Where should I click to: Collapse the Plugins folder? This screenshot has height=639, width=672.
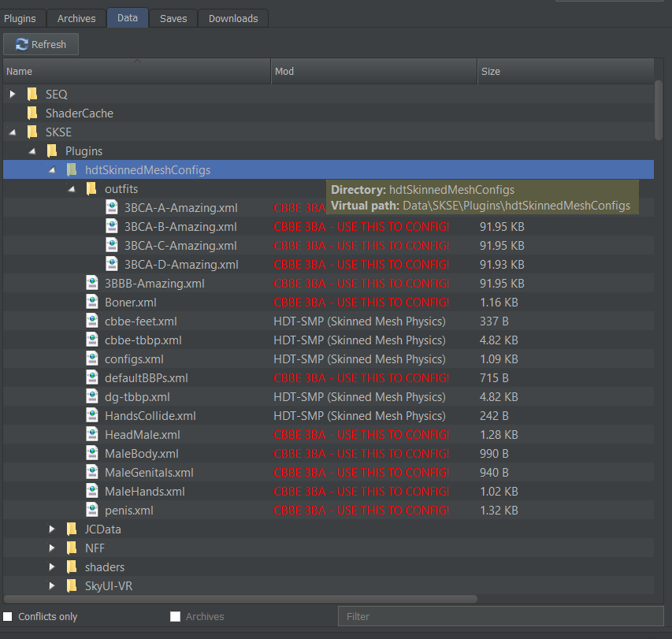click(32, 150)
